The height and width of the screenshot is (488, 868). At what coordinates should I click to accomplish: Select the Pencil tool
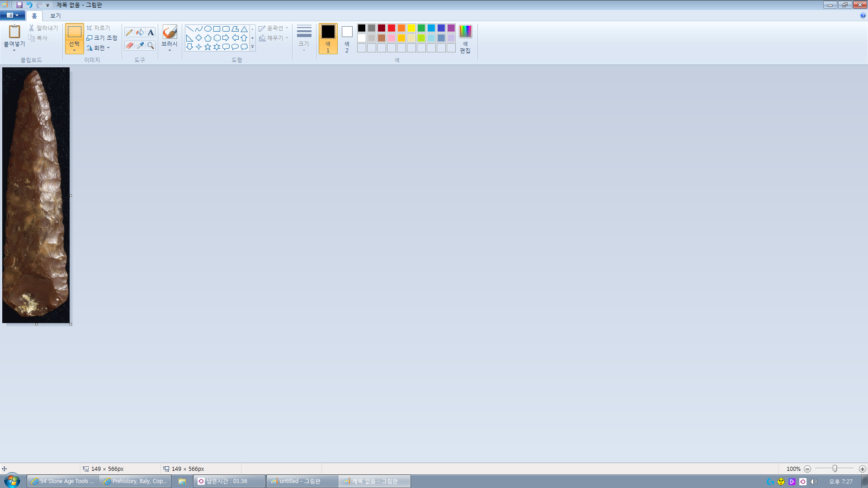tap(129, 33)
